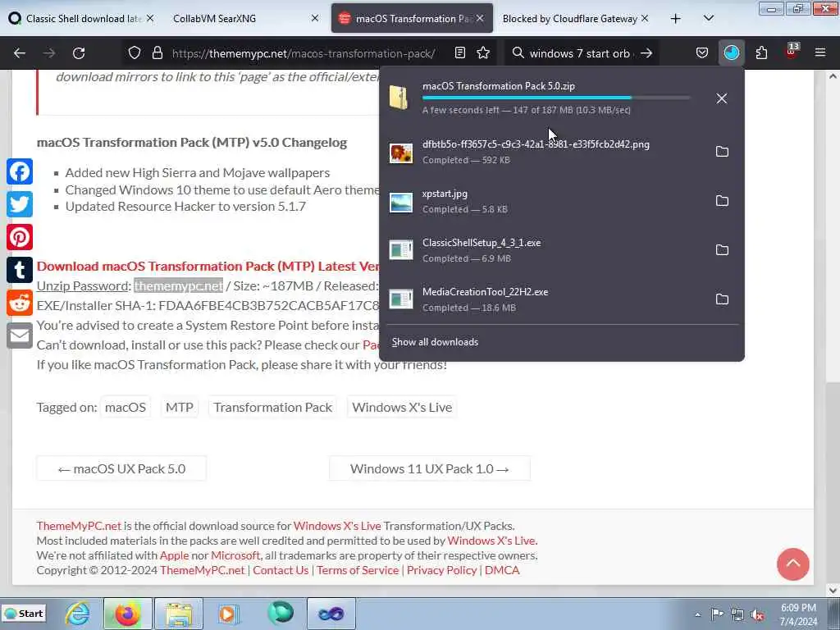Screen dimensions: 840x630
Task: Click the address bar URL field
Action: point(304,53)
